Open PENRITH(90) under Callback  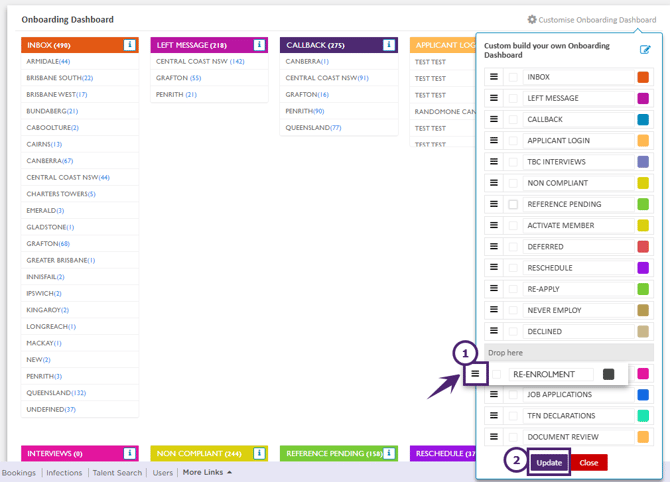pyautogui.click(x=305, y=111)
